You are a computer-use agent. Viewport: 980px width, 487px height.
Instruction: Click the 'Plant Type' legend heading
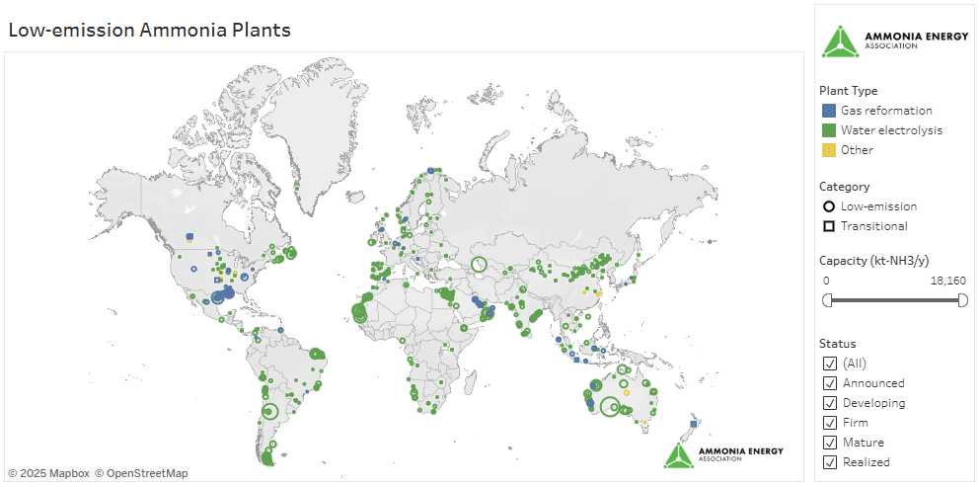(x=848, y=91)
